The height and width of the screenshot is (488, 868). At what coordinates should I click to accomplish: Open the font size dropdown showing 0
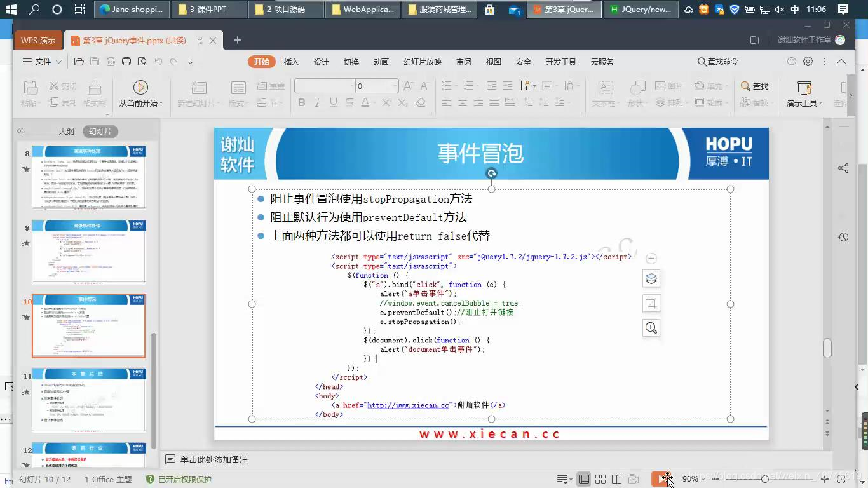(395, 86)
